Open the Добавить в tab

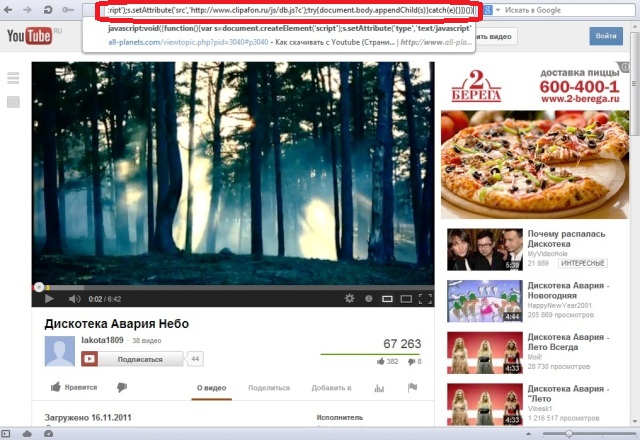331,388
